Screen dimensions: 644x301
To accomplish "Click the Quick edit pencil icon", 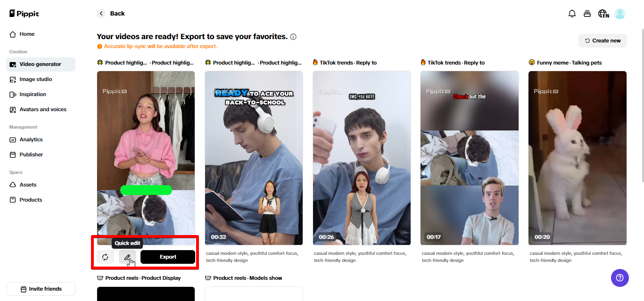I will point(127,257).
